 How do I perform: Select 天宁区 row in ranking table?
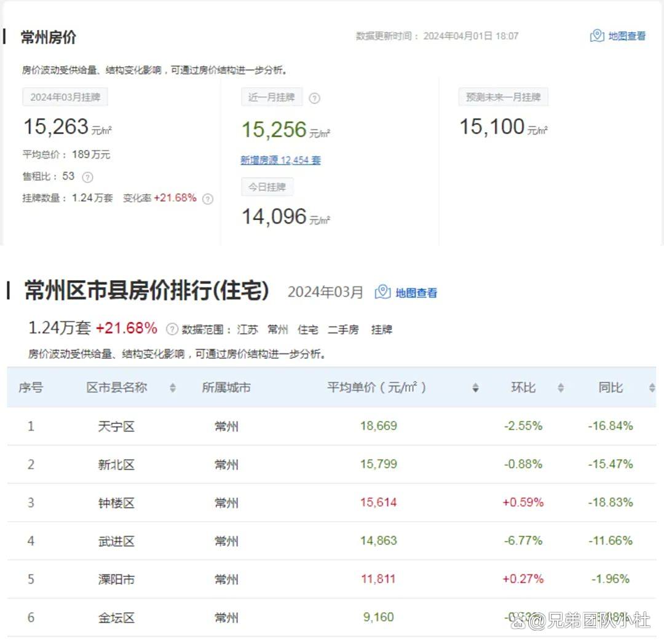[116, 426]
